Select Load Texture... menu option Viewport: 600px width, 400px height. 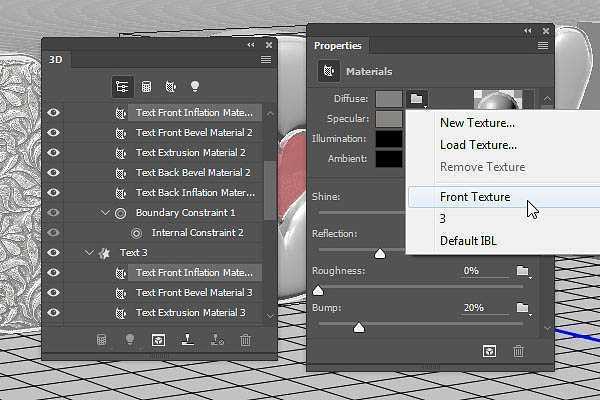(477, 145)
